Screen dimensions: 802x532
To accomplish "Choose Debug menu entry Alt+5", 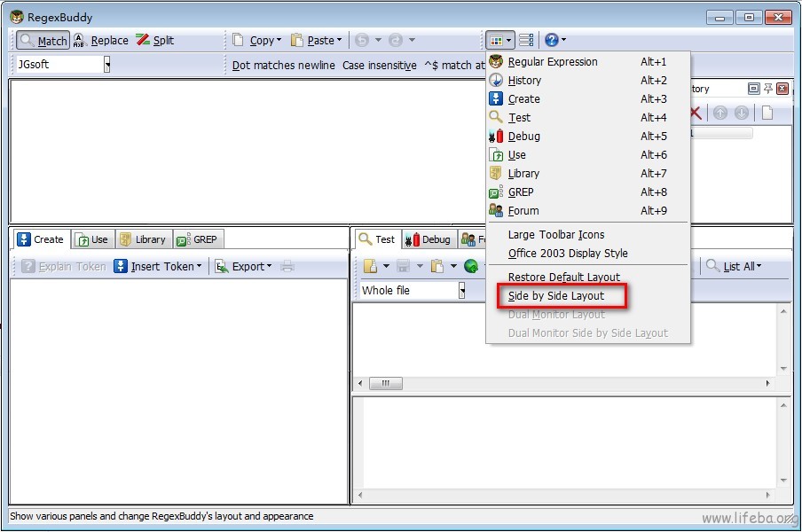I will pyautogui.click(x=587, y=137).
